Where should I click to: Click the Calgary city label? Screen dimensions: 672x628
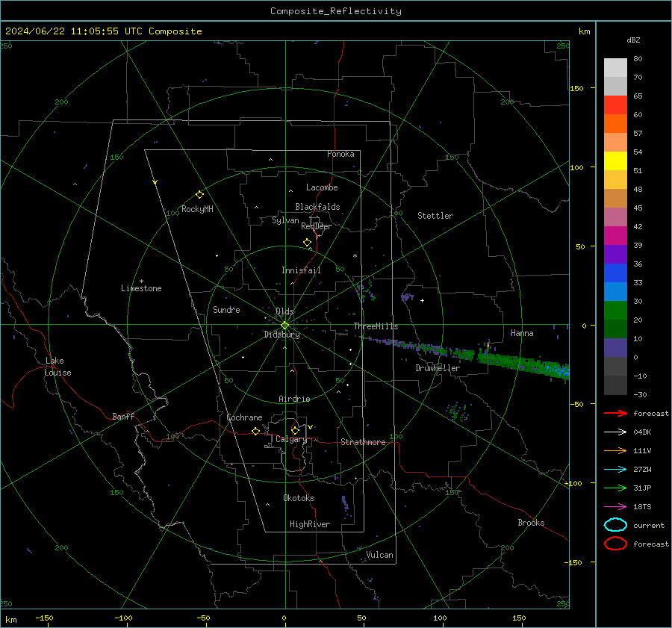click(291, 439)
